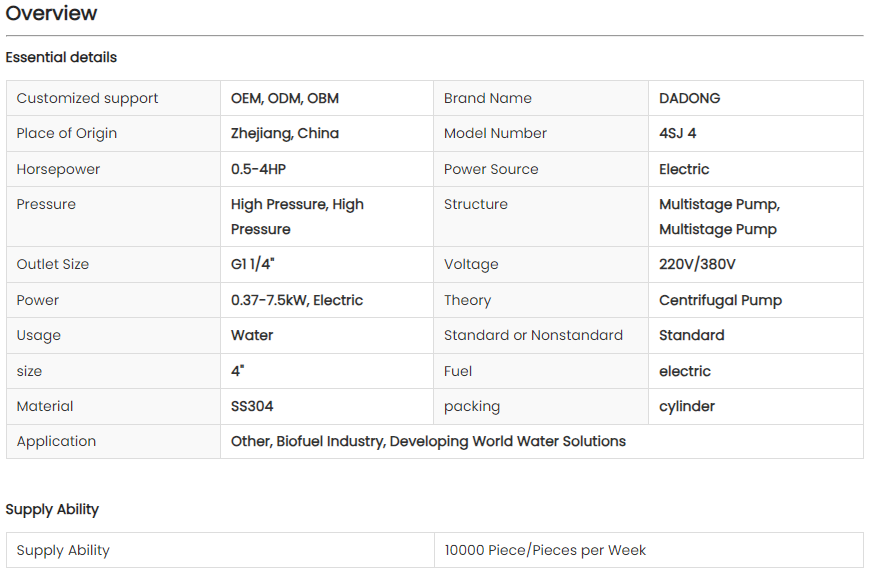Click the Supply Ability section heading
Screen dimensions: 872x576
pyautogui.click(x=52, y=509)
